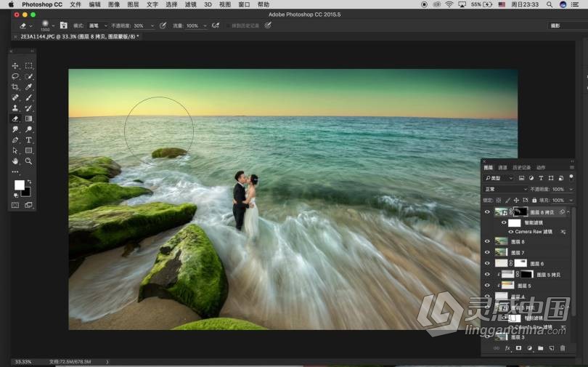
Task: Select the Zoom tool
Action: tap(28, 161)
